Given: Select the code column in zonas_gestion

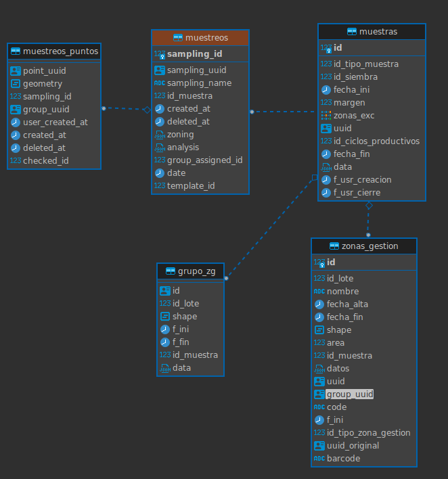Looking at the screenshot, I should 337,407.
